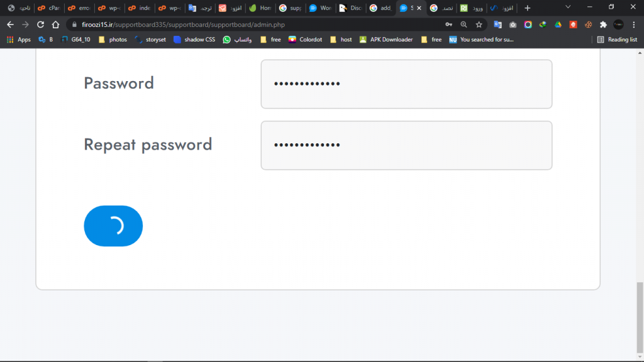The height and width of the screenshot is (362, 644).
Task: Open the Extensions puzzle piece icon
Action: pyautogui.click(x=603, y=25)
